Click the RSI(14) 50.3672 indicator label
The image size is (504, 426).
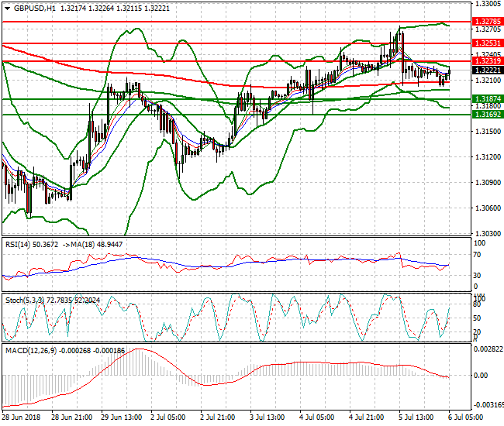click(x=32, y=245)
